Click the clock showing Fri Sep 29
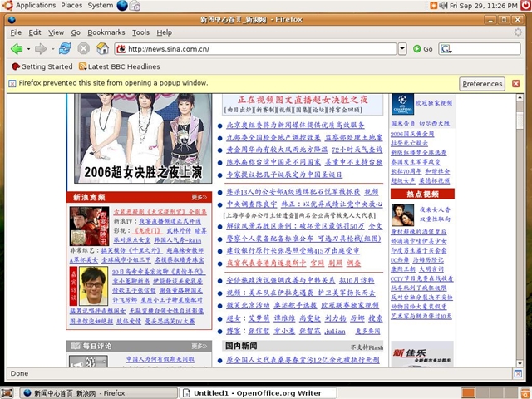Image resolution: width=532 pixels, height=399 pixels. point(484,6)
